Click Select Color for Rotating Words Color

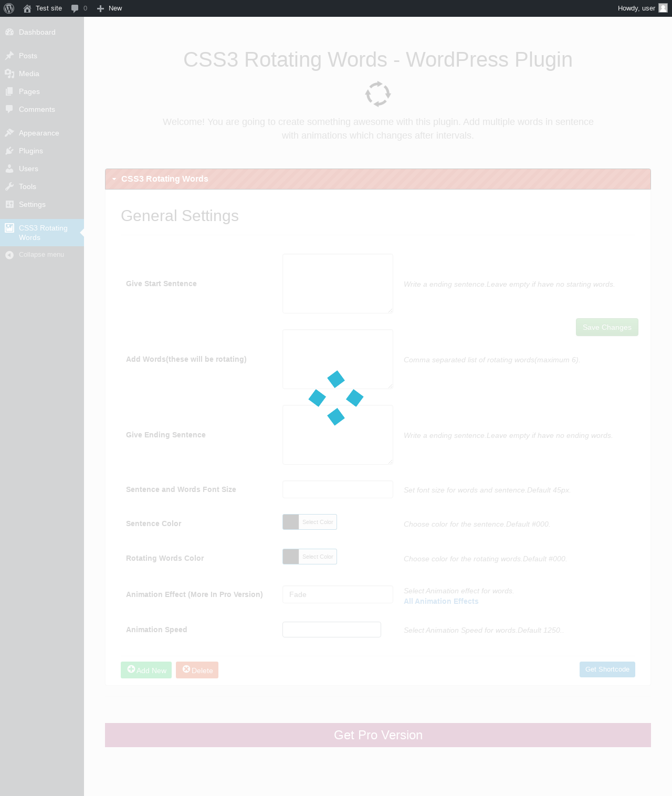coord(318,557)
